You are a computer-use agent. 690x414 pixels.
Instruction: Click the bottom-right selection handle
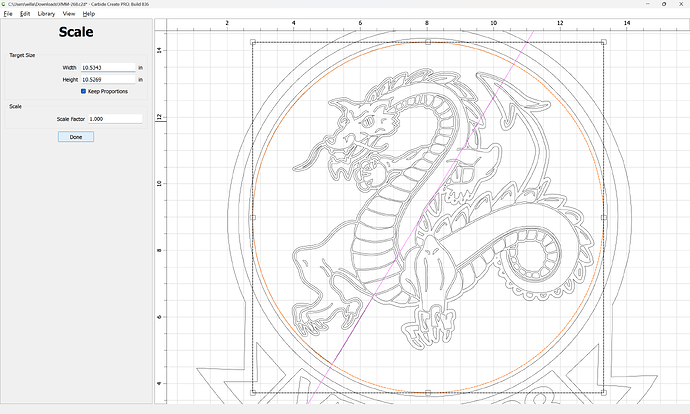click(x=604, y=393)
